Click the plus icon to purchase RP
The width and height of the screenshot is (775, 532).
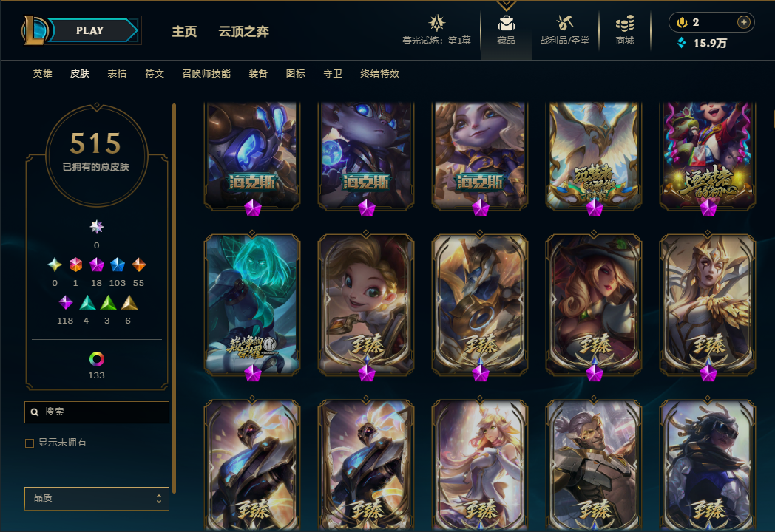pos(743,22)
